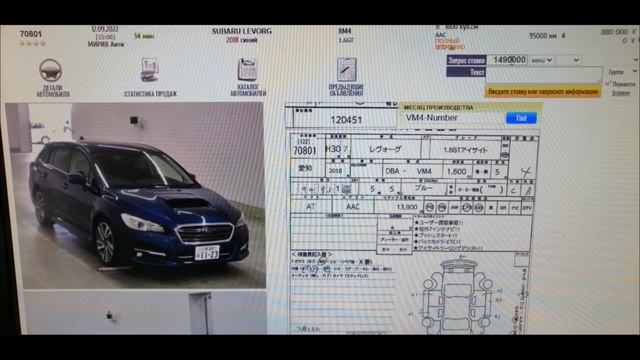
Task: Open the Предыдущие объявления document icon
Action: (x=346, y=69)
